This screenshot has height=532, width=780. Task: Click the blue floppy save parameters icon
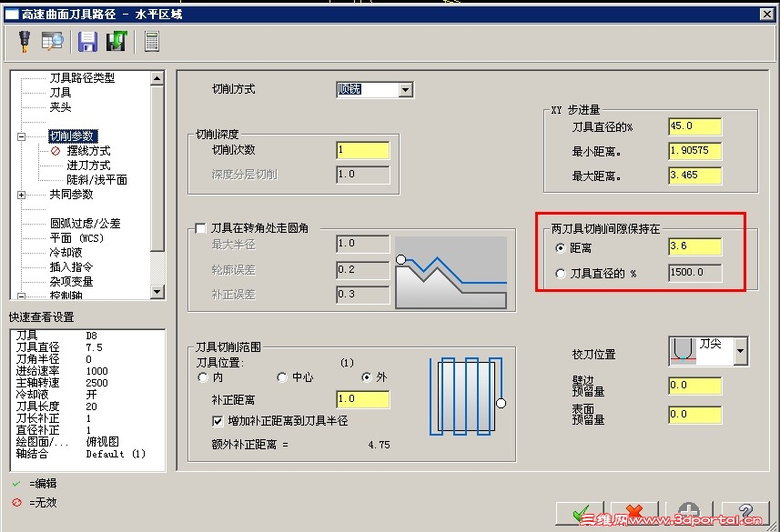tap(87, 41)
